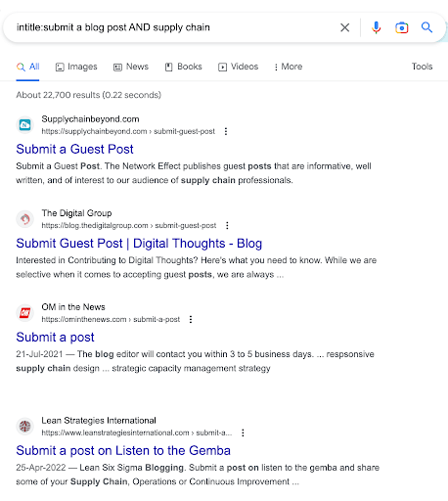Click Supplychainbeyond.com site favicon
This screenshot has width=448, height=501.
pyautogui.click(x=24, y=124)
